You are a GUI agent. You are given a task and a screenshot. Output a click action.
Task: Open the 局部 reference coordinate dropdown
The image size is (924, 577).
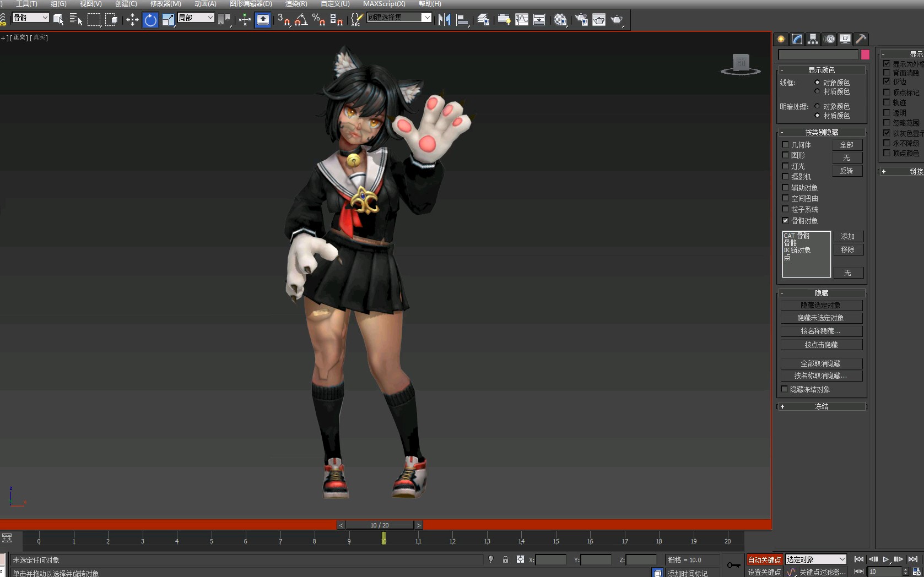coord(196,18)
